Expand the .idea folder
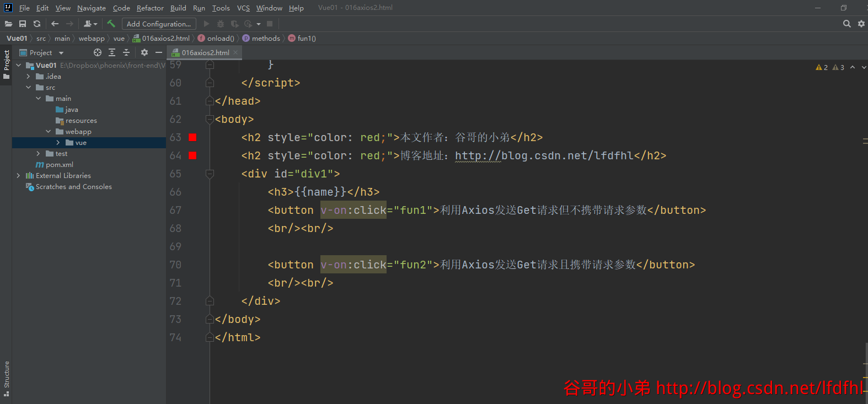Image resolution: width=868 pixels, height=404 pixels. pos(28,76)
